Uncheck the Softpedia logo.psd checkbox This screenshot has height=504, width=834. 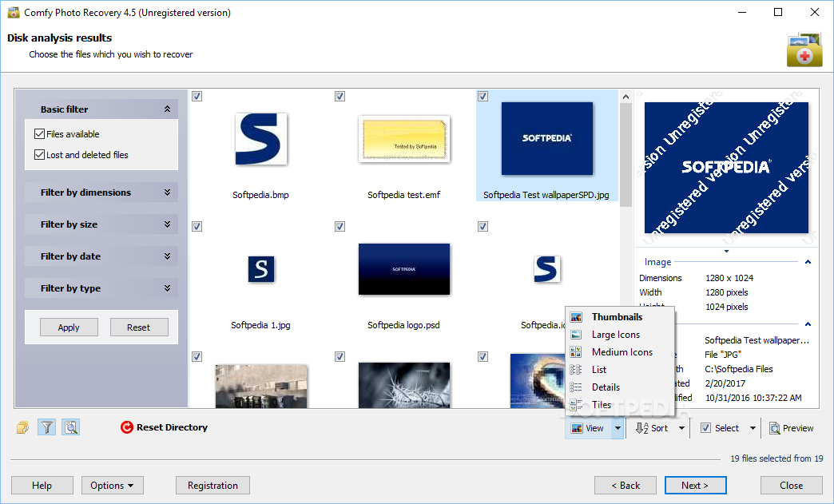pos(340,227)
